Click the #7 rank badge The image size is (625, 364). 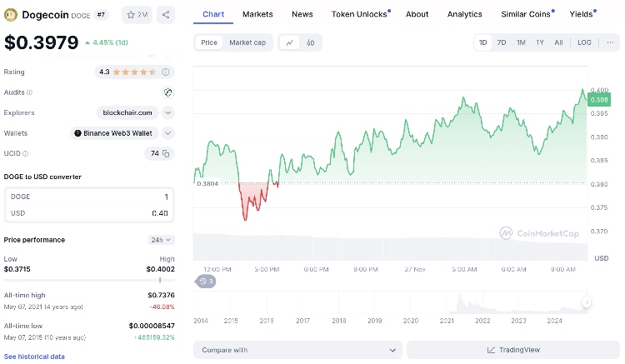[101, 15]
